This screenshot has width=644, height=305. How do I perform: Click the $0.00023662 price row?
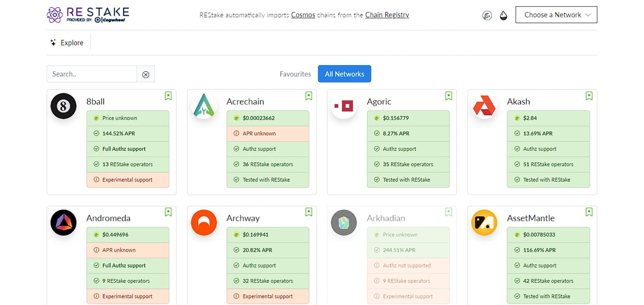point(268,118)
